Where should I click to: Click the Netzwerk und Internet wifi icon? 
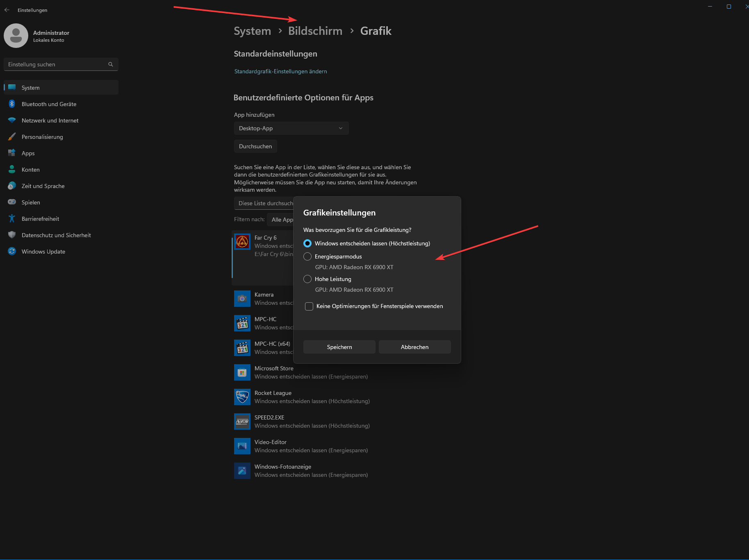(x=12, y=120)
